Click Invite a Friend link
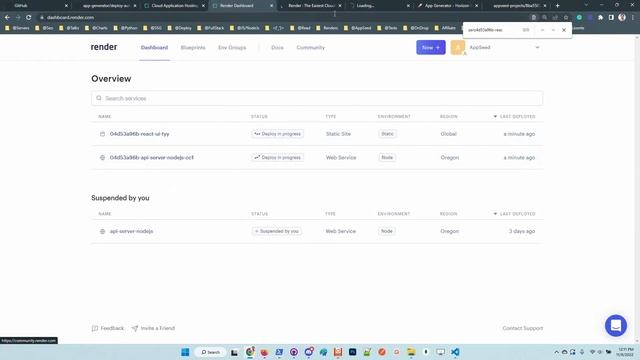Screen dimensions: 640x360 click(x=153, y=328)
